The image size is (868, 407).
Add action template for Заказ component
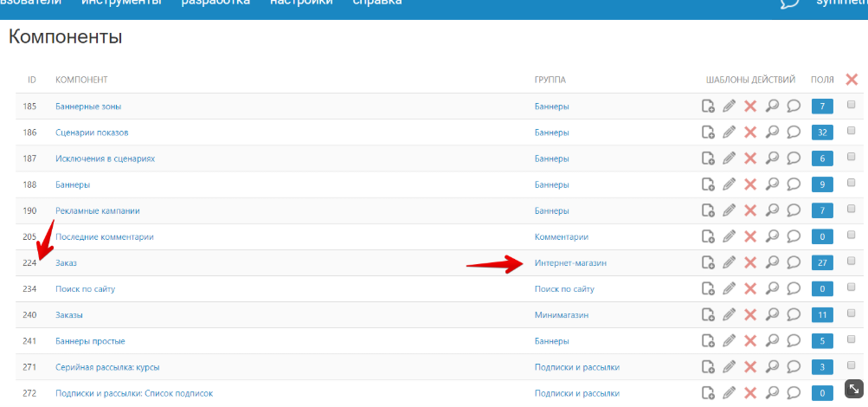[707, 262]
